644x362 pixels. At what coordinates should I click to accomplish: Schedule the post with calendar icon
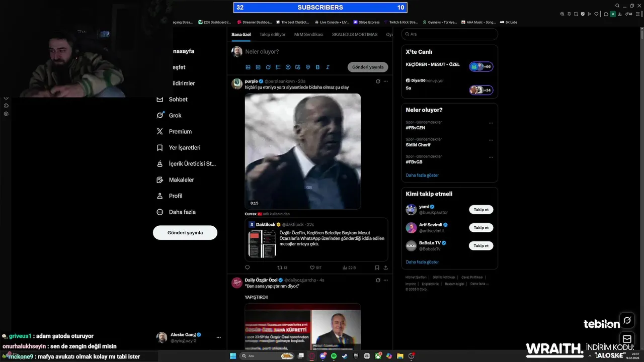point(298,67)
